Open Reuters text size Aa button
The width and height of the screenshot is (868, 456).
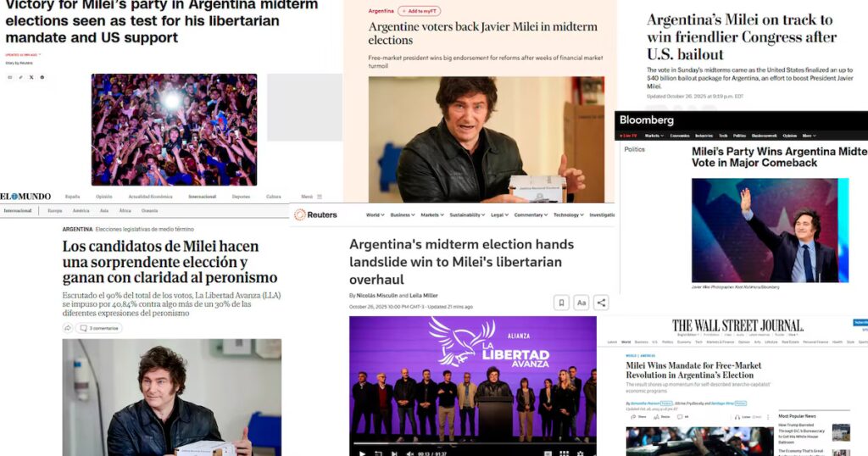[x=581, y=303]
